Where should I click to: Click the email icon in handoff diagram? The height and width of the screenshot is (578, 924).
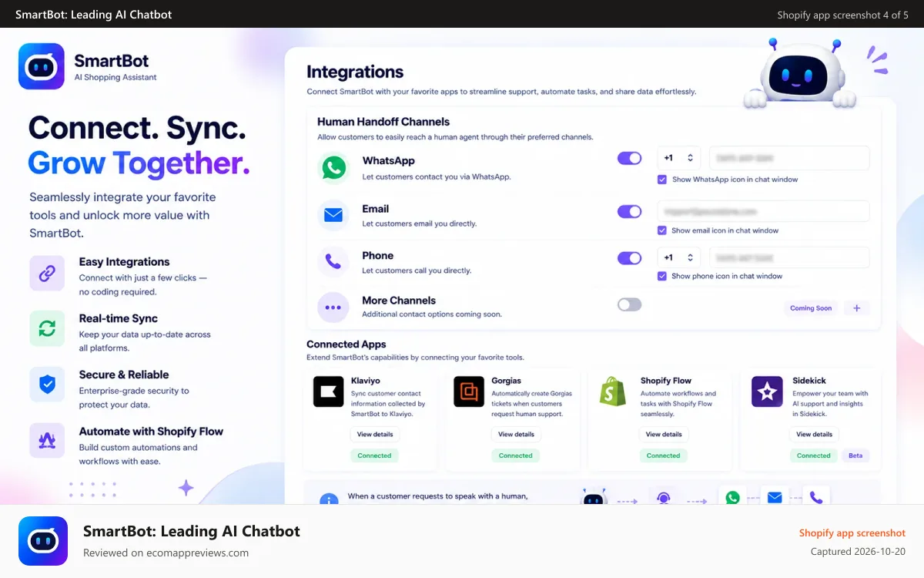[x=775, y=497]
